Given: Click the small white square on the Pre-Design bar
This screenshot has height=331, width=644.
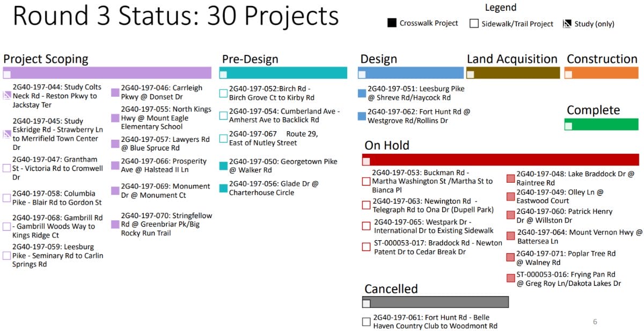Looking at the screenshot, I should (223, 75).
